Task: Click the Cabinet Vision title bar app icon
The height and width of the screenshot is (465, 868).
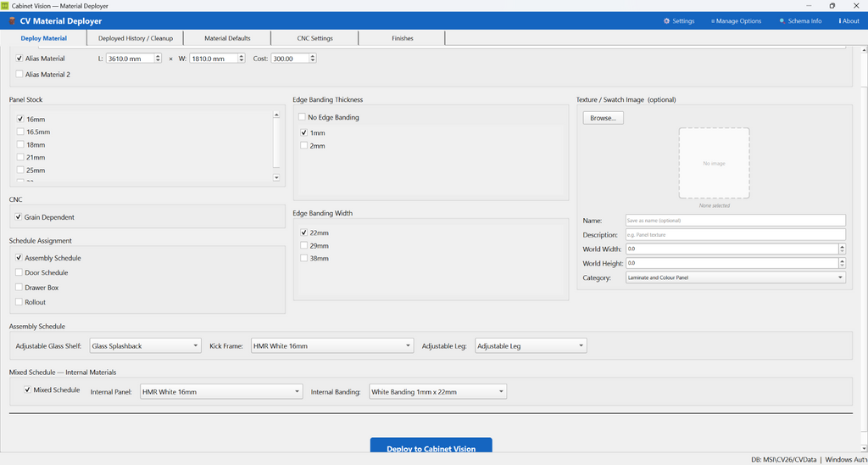Action: pyautogui.click(x=5, y=6)
